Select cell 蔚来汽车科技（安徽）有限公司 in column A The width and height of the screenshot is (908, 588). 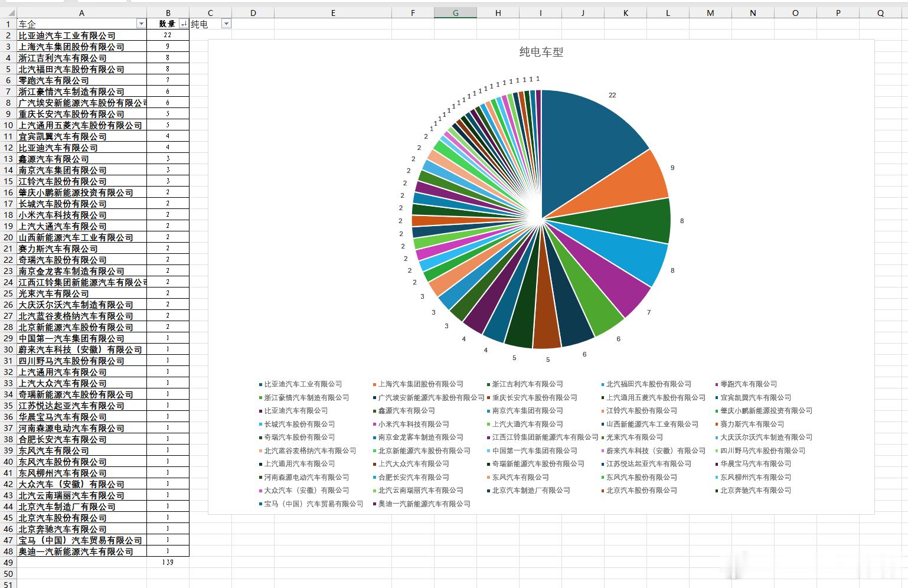coord(81,349)
